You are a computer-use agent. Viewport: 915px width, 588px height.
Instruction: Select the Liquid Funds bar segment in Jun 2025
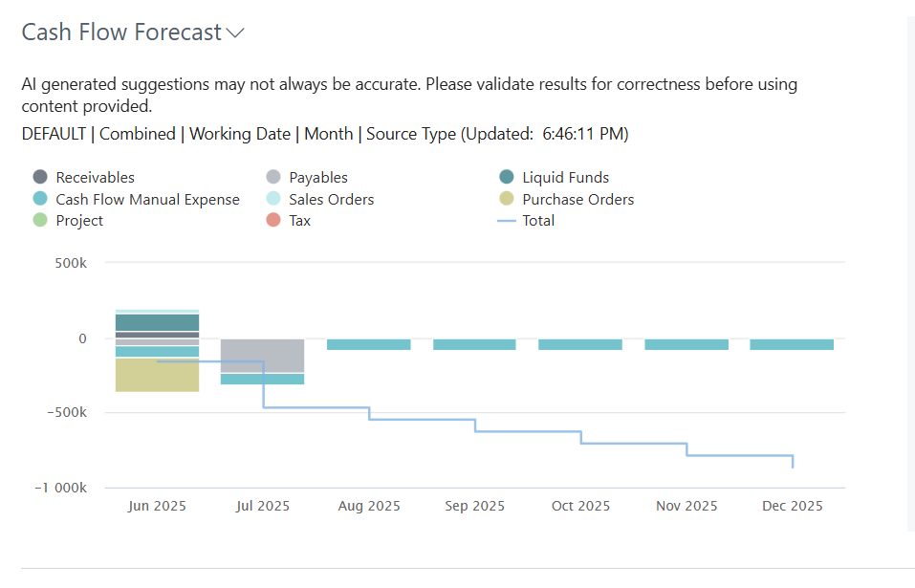coord(157,322)
